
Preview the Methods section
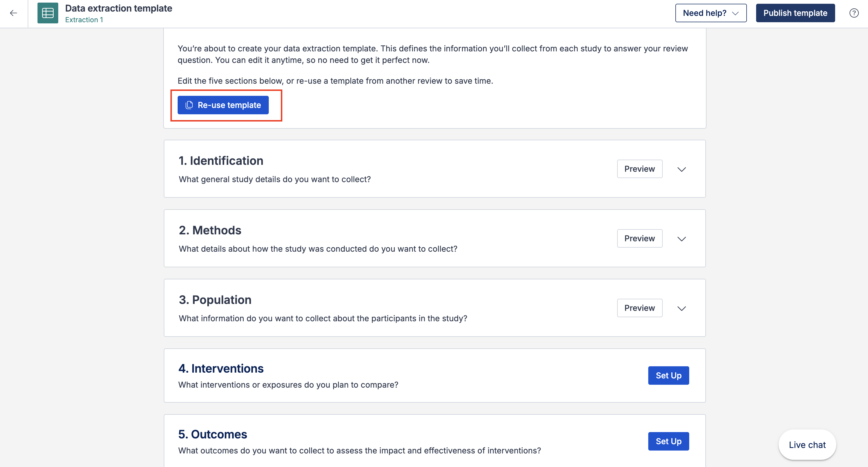(639, 238)
